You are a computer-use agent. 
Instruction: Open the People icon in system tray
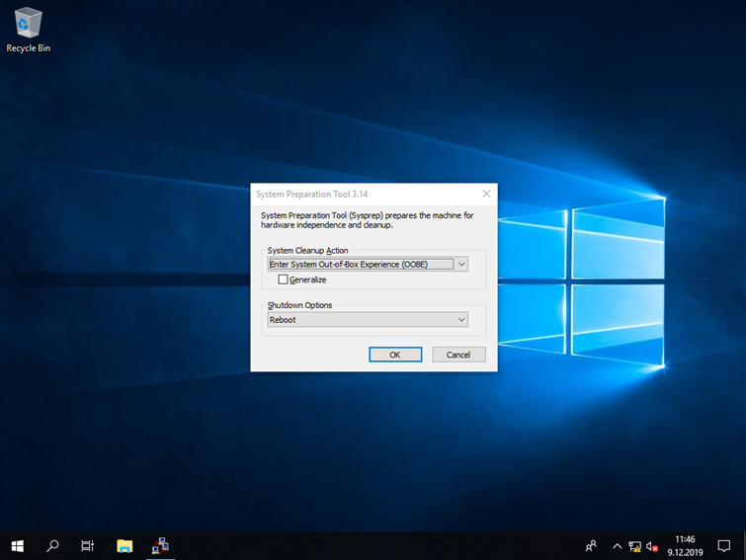click(x=591, y=546)
